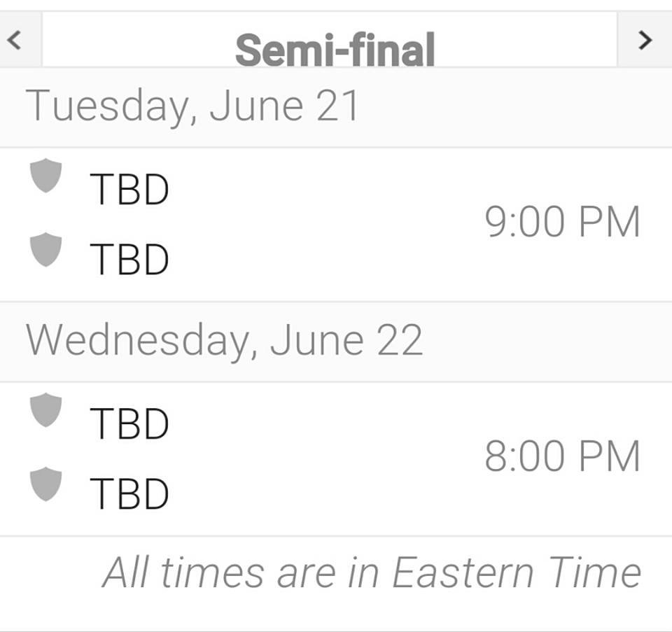Click the 9:00 PM match time
Viewport: 672px width, 632px height.
pos(562,223)
